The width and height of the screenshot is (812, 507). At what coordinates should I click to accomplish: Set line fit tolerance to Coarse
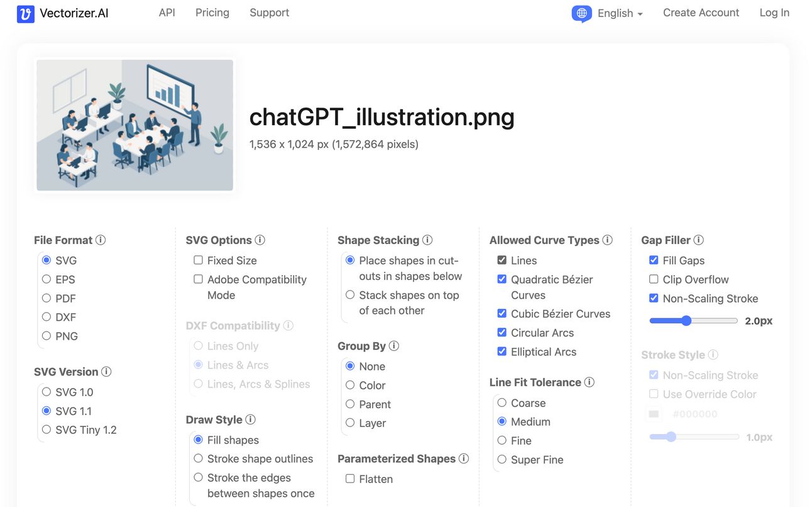502,402
